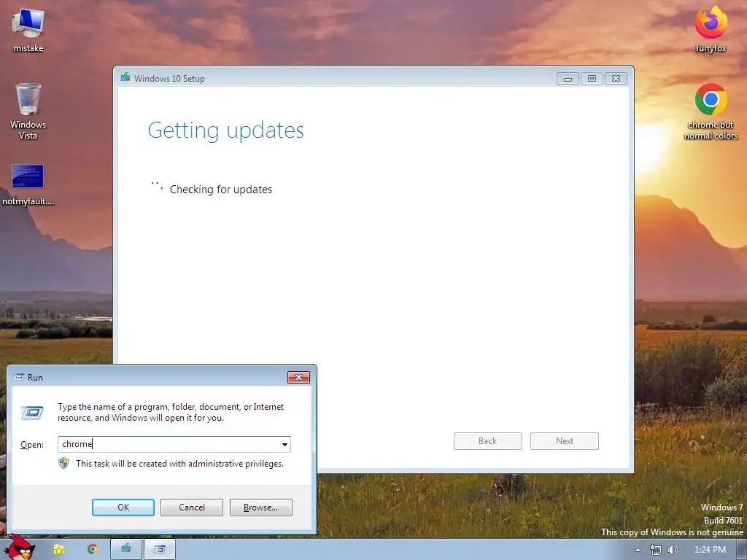The height and width of the screenshot is (560, 747).
Task: Select the notmyfault desktop icon
Action: [28, 184]
